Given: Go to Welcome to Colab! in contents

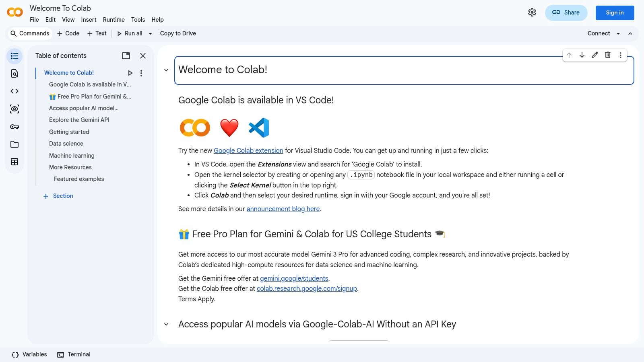Looking at the screenshot, I should tap(69, 73).
